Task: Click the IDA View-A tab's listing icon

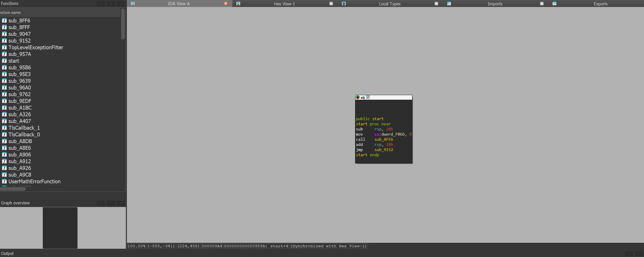Action: click(133, 3)
